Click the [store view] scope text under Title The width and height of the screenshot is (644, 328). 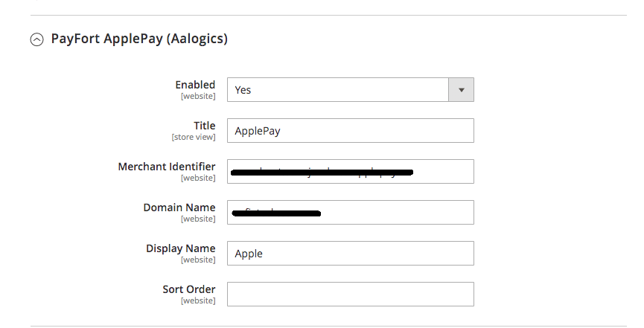coord(194,137)
